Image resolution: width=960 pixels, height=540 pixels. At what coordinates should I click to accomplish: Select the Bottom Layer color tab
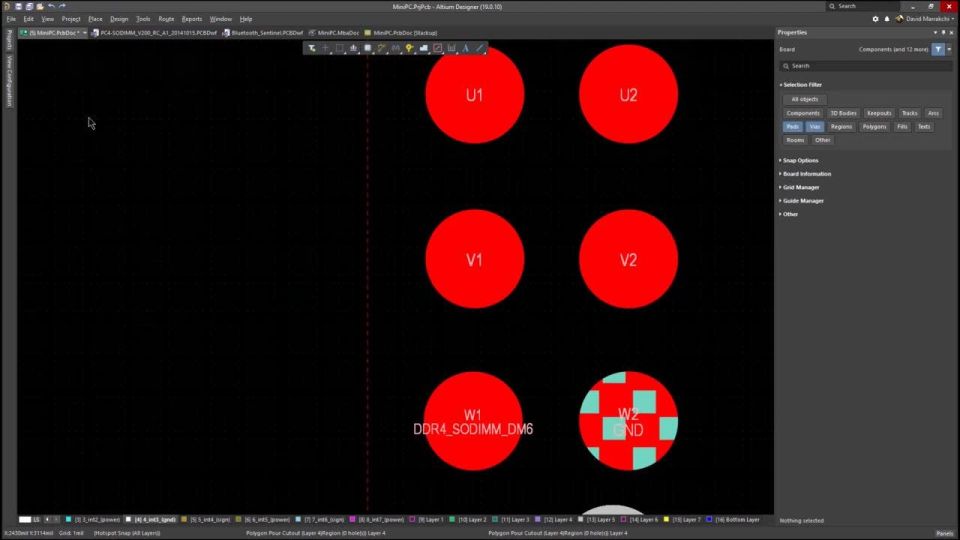click(x=733, y=519)
